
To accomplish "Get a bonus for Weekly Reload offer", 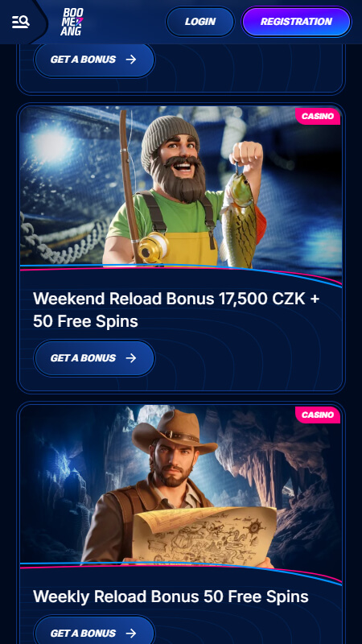I will point(94,633).
